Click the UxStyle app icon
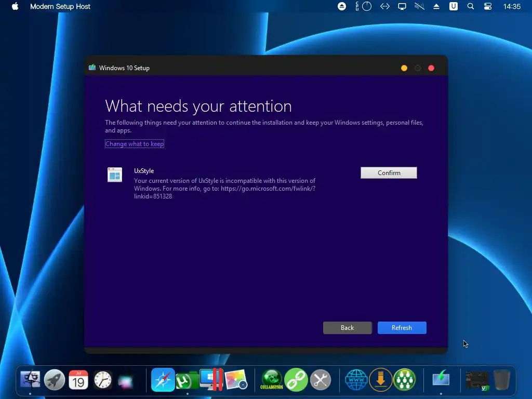Viewport: 532px width, 399px height. point(115,175)
